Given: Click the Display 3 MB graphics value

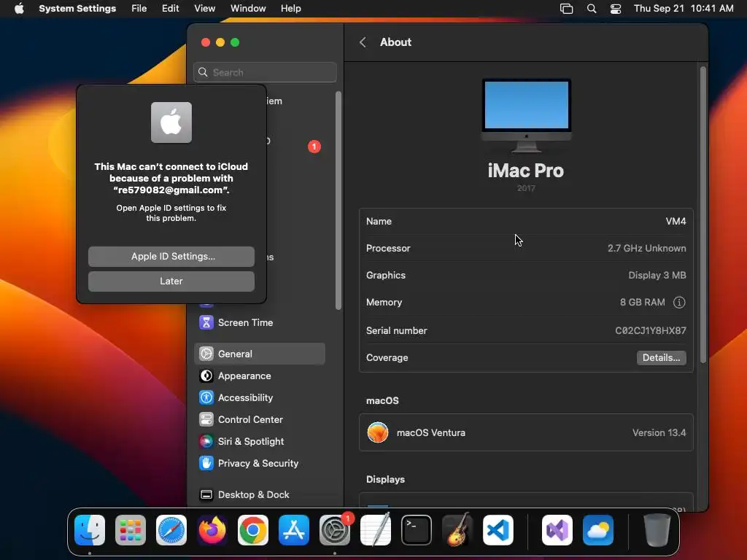Looking at the screenshot, I should click(x=657, y=275).
